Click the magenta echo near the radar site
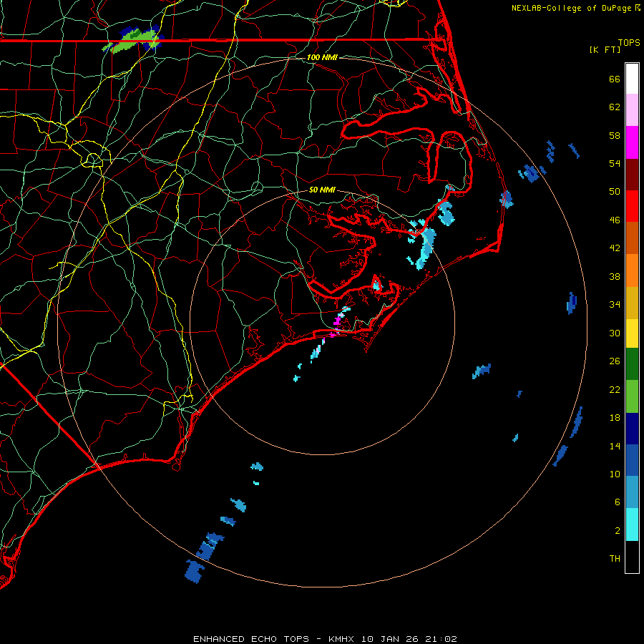 [x=337, y=321]
